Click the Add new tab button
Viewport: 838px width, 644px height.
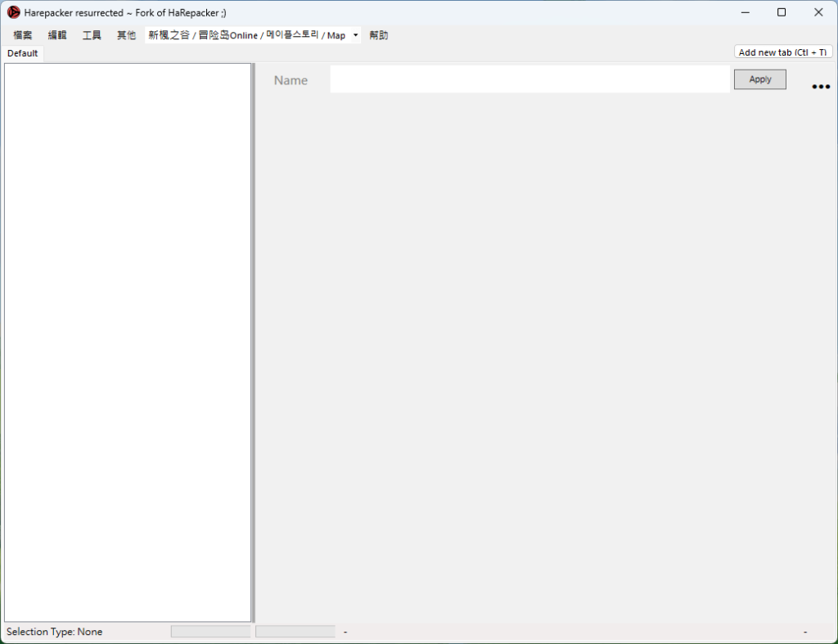coord(782,52)
